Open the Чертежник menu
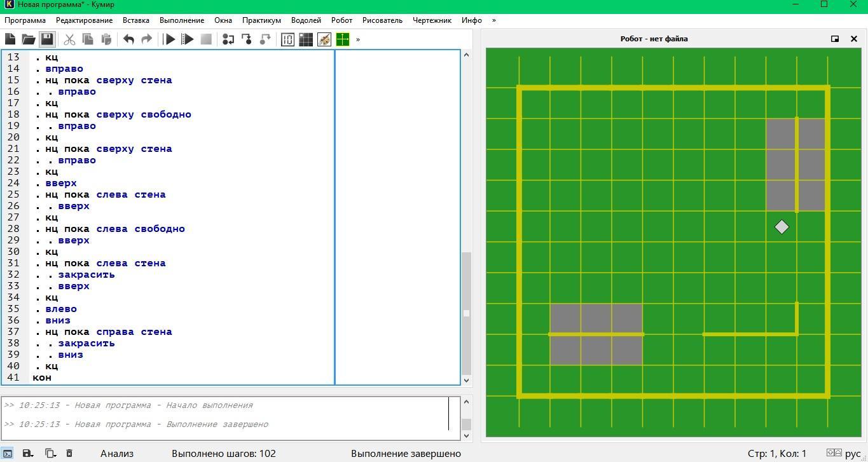Viewport: 868px width, 462px height. [432, 20]
